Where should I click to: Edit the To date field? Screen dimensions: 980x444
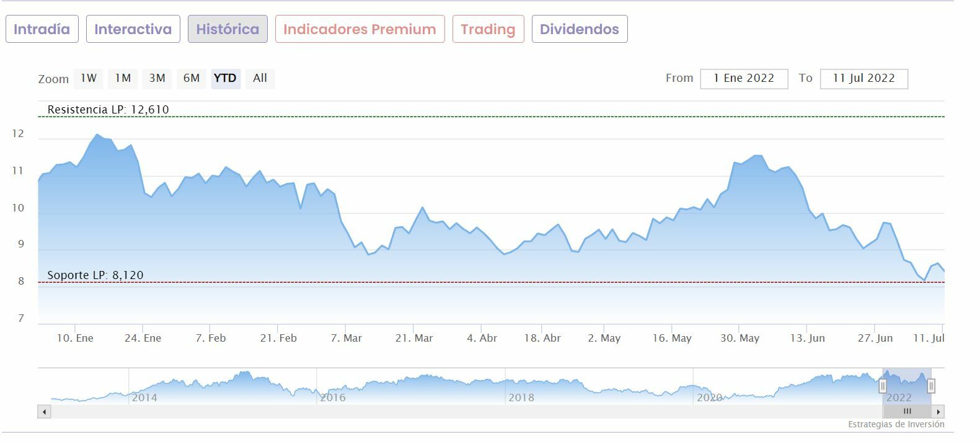point(863,79)
